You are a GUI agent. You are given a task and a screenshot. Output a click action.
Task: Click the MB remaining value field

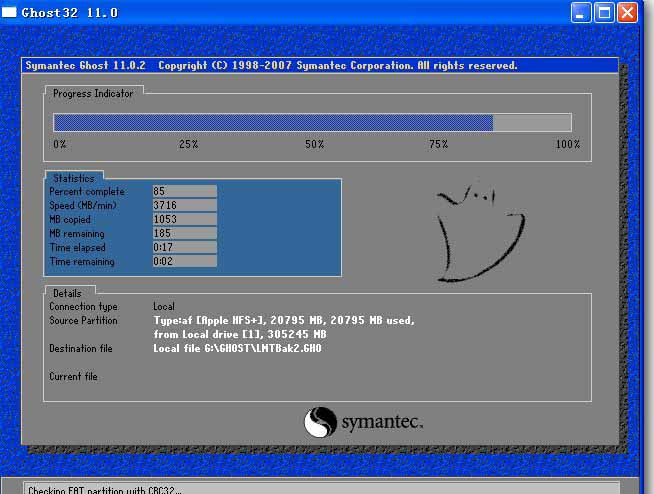click(x=183, y=233)
